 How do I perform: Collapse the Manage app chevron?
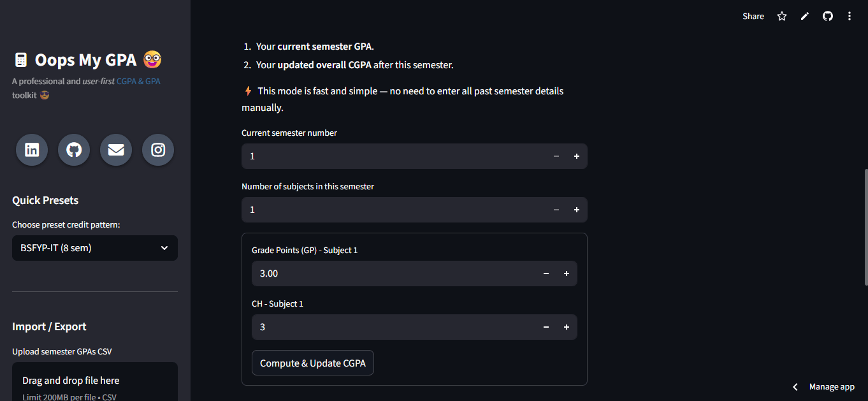[795, 386]
